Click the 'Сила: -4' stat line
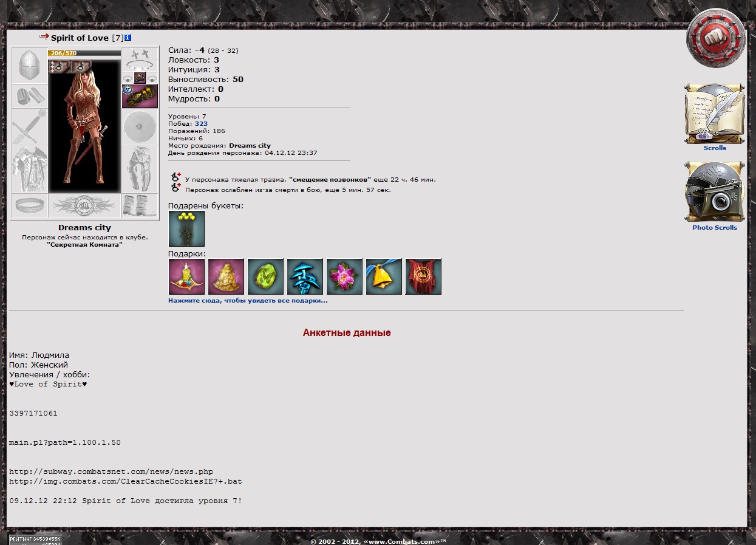The image size is (756, 545). click(x=203, y=50)
